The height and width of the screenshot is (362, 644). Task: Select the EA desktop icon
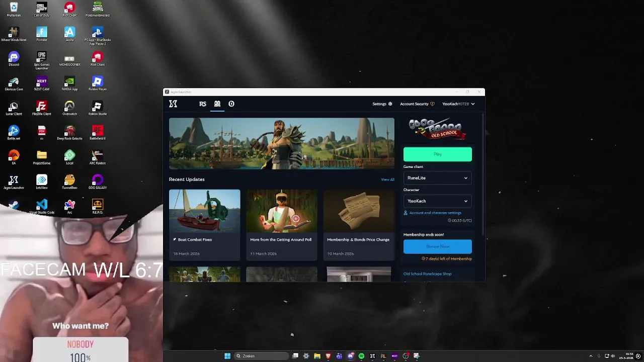[14, 157]
